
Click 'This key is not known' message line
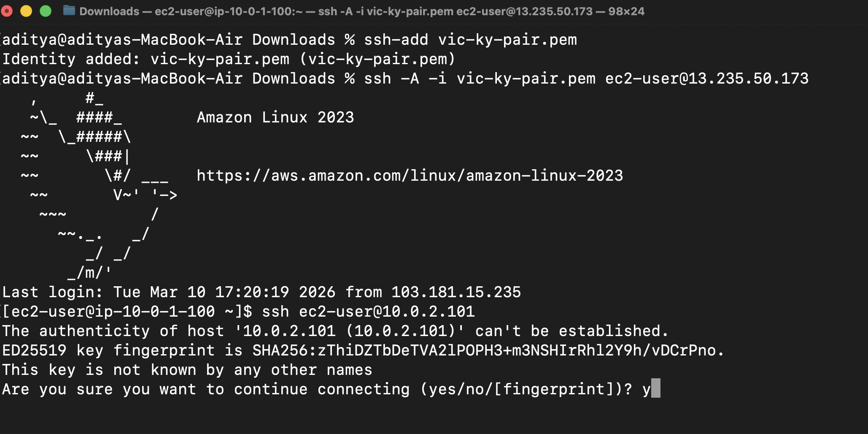(x=187, y=370)
